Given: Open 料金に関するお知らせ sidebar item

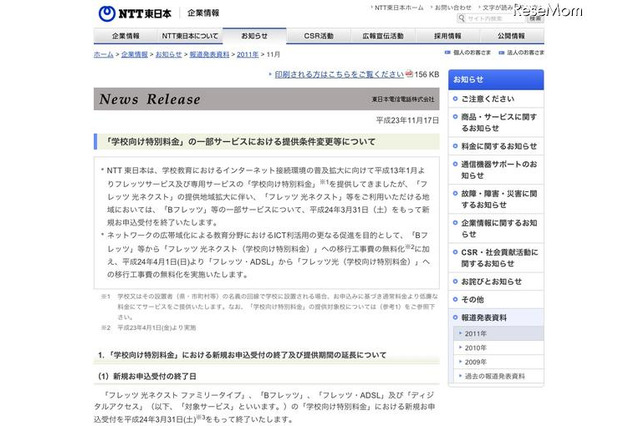Looking at the screenshot, I should point(496,146).
